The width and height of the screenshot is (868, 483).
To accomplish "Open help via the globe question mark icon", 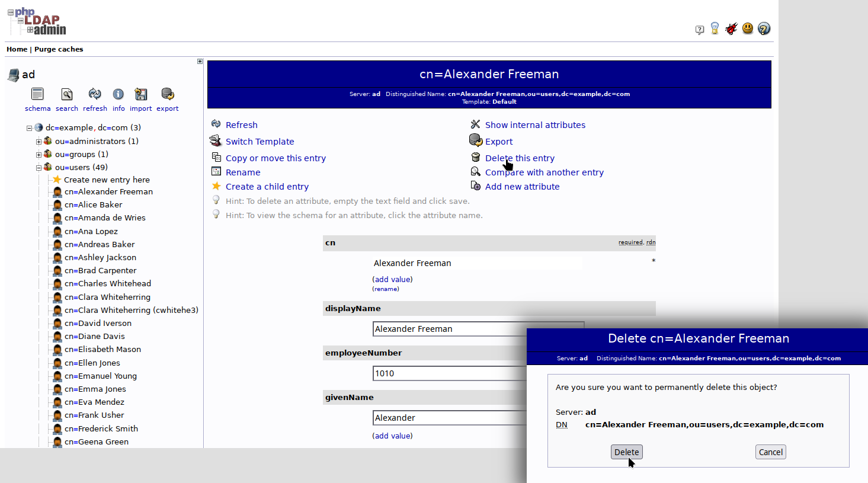I will [763, 28].
